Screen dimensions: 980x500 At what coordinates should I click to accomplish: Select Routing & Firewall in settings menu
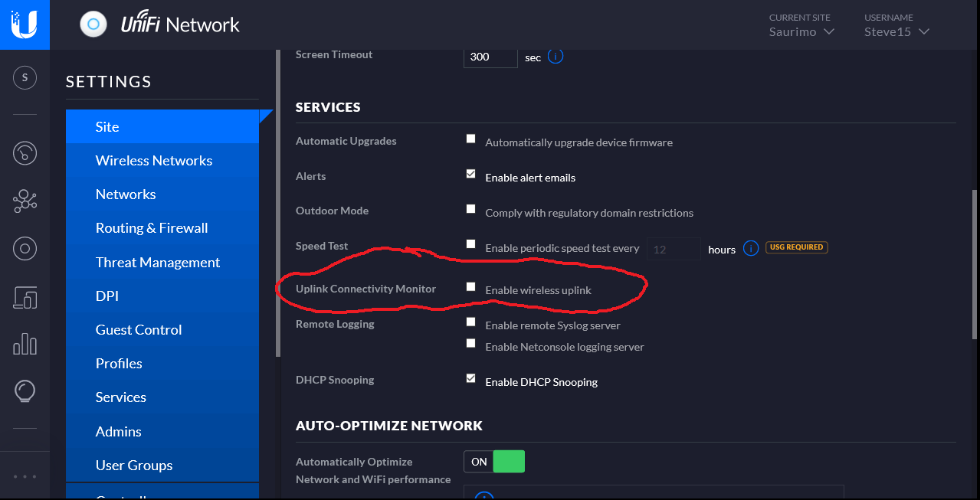(x=152, y=228)
